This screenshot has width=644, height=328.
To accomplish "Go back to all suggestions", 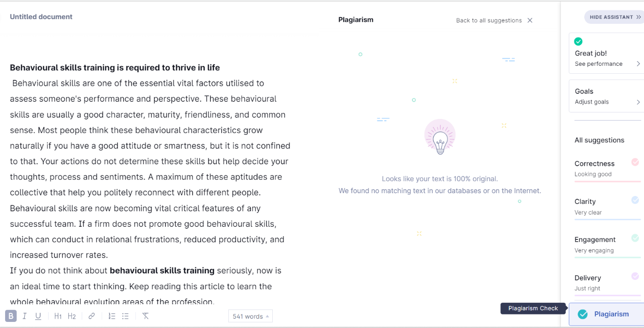I will (489, 21).
